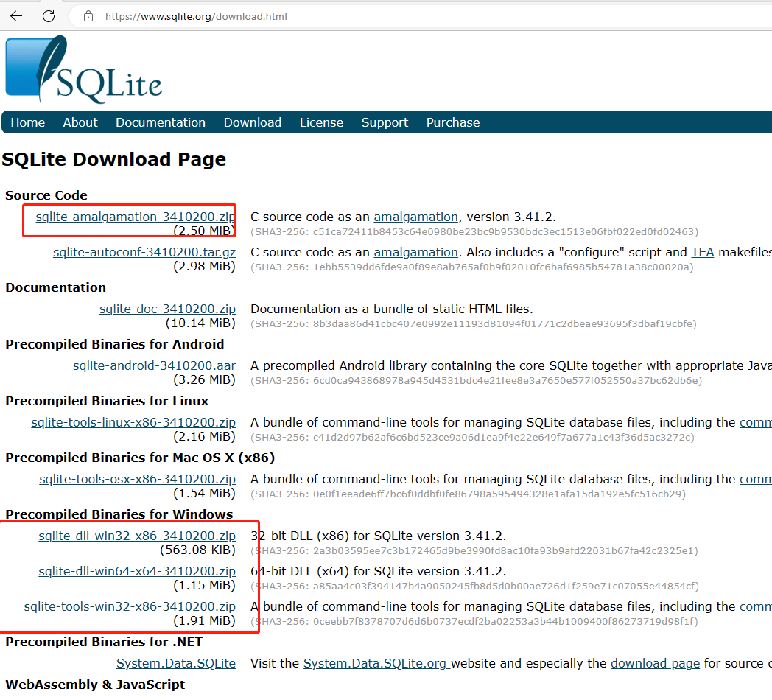Follow amalgamation link in version 3.41.2 row
The width and height of the screenshot is (772, 700).
[415, 217]
